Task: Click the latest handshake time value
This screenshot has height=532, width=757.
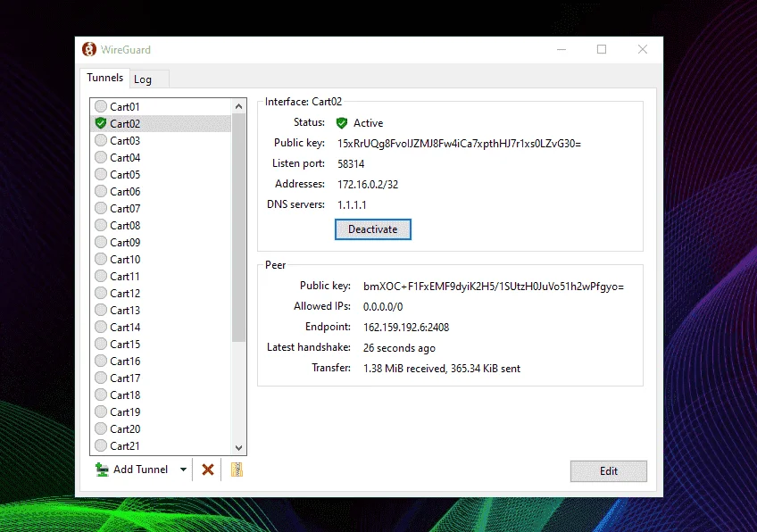Action: tap(399, 348)
